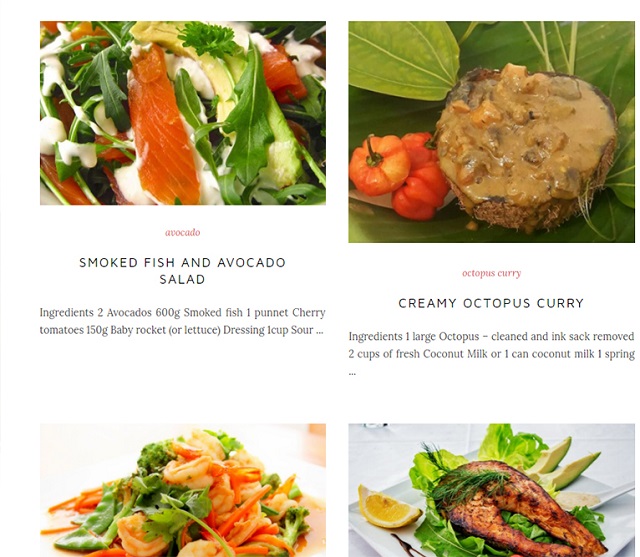The image size is (640, 557).
Task: Open the smoked fish avocado salad photo
Action: tap(183, 113)
